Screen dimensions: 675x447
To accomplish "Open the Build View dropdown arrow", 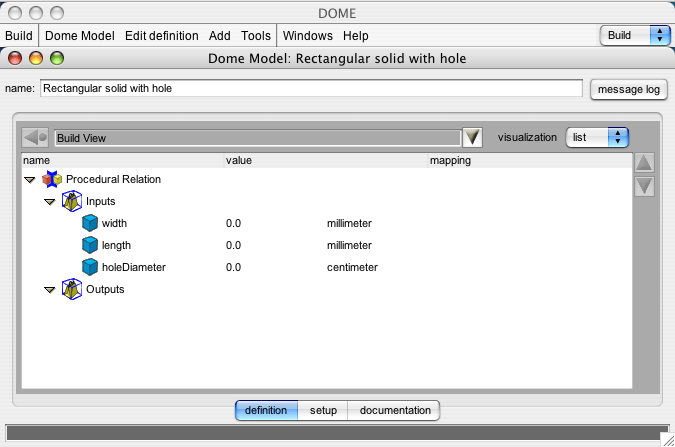I will coord(472,137).
